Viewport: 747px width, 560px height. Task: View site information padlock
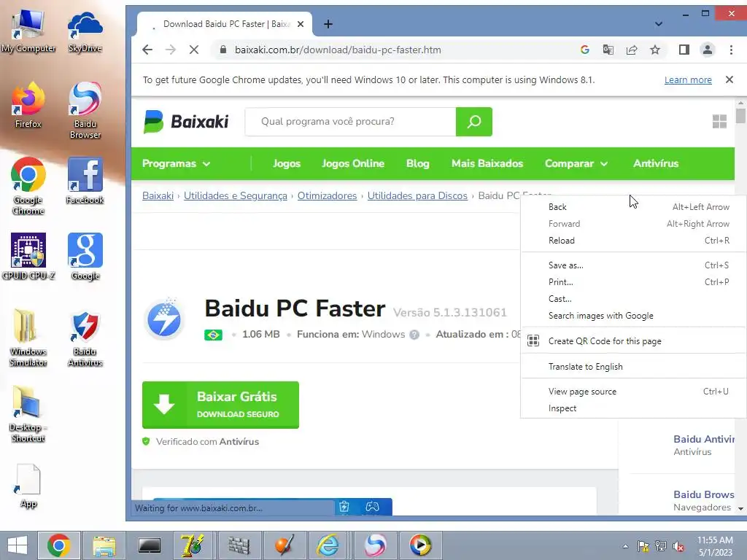222,50
